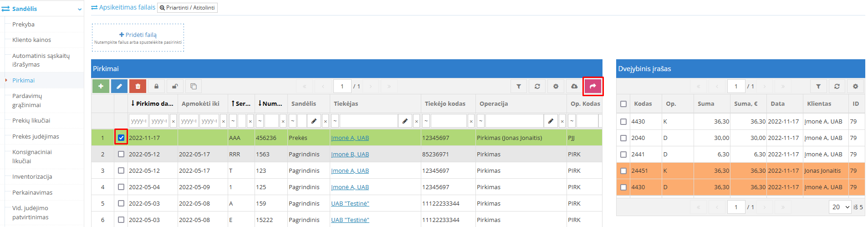Click the open unlock icon in Pirkimai toolbar
Image resolution: width=868 pixels, height=227 pixels.
click(x=175, y=86)
